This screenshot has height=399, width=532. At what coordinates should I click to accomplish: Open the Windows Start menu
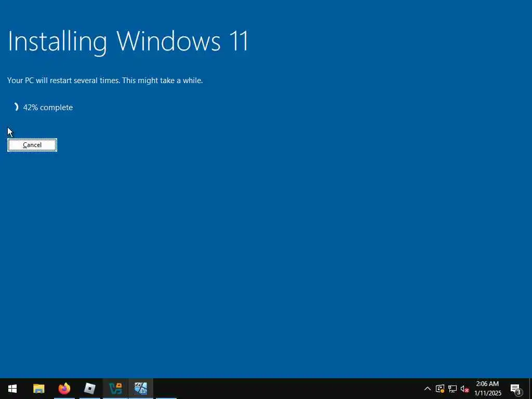click(12, 389)
